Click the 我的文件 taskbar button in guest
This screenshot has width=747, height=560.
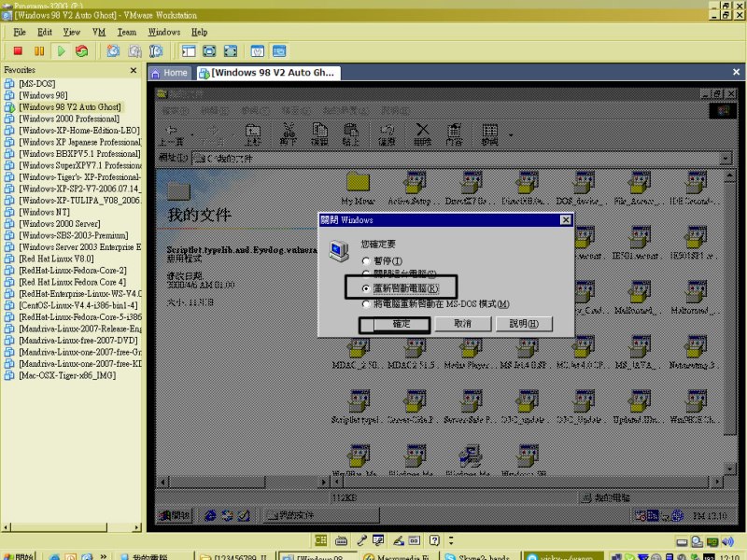(x=321, y=515)
